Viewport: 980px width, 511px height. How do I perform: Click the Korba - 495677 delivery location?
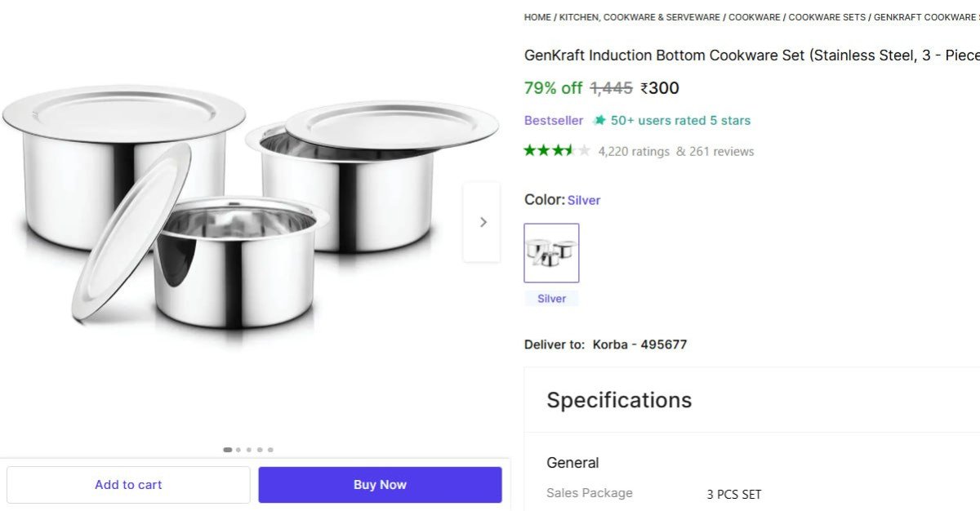639,344
